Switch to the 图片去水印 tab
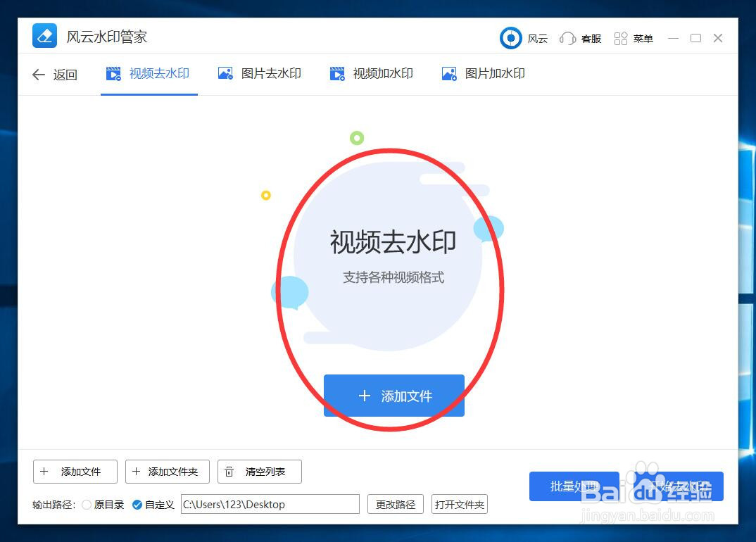Screen dimensions: 756x542 click(259, 73)
